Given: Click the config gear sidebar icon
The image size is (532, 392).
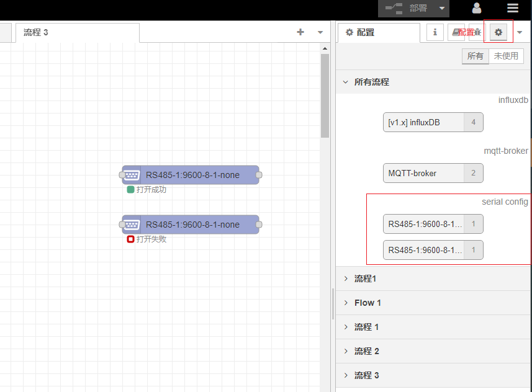Looking at the screenshot, I should point(498,32).
